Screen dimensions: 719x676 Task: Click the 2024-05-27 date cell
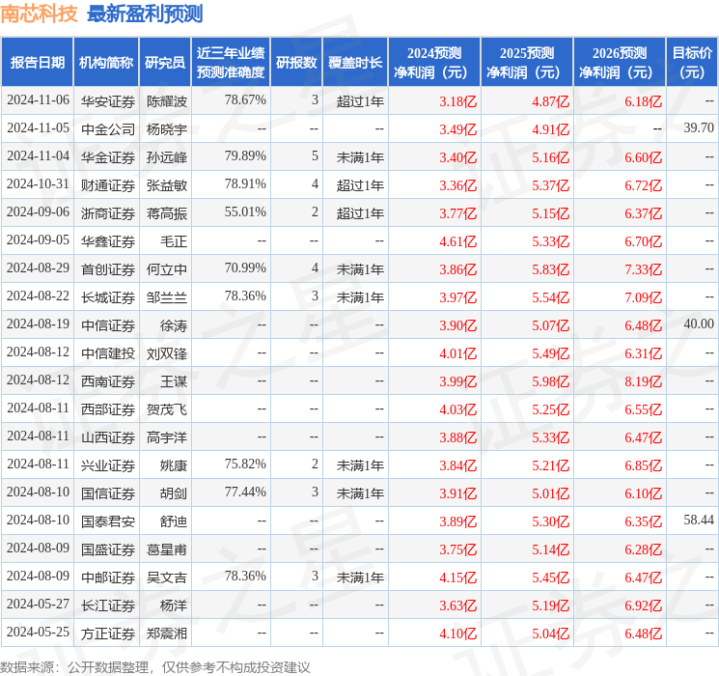pos(38,604)
